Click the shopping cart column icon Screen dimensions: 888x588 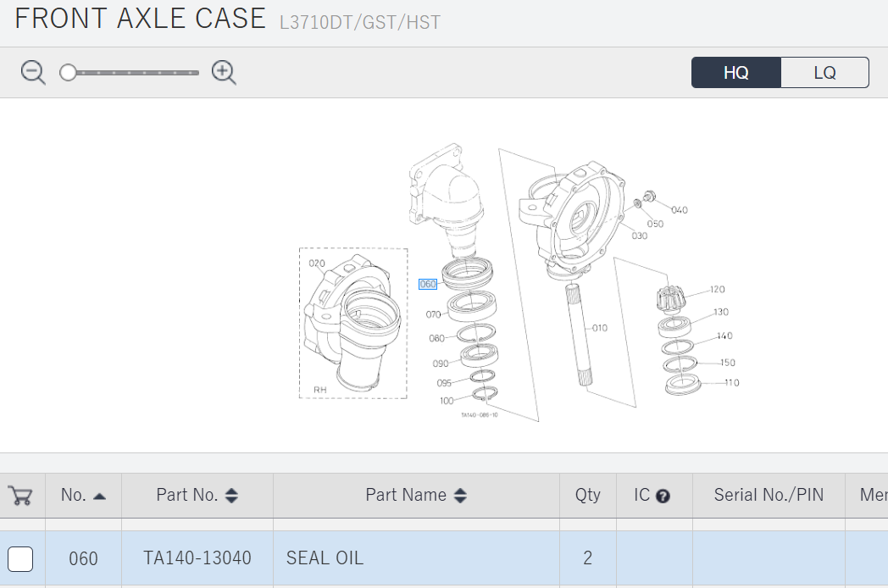(x=20, y=496)
